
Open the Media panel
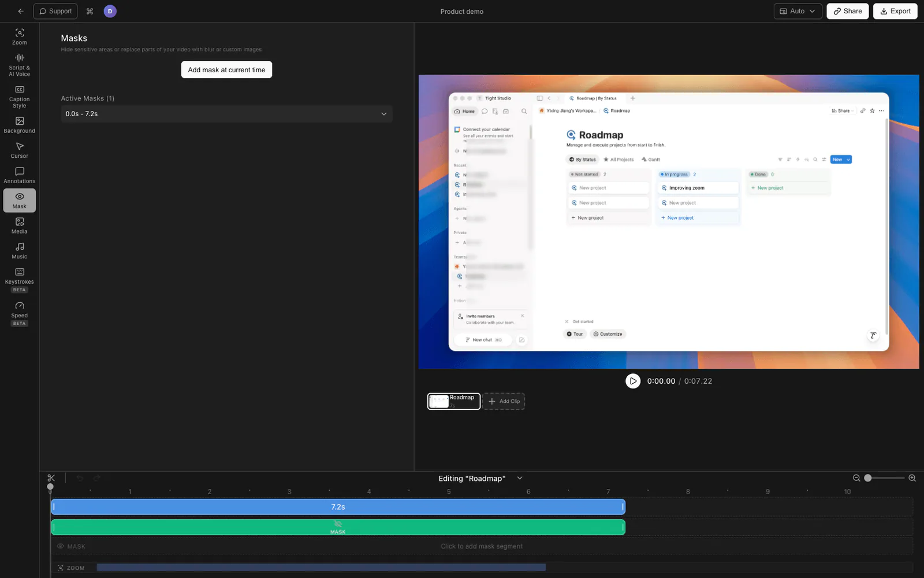tap(20, 225)
